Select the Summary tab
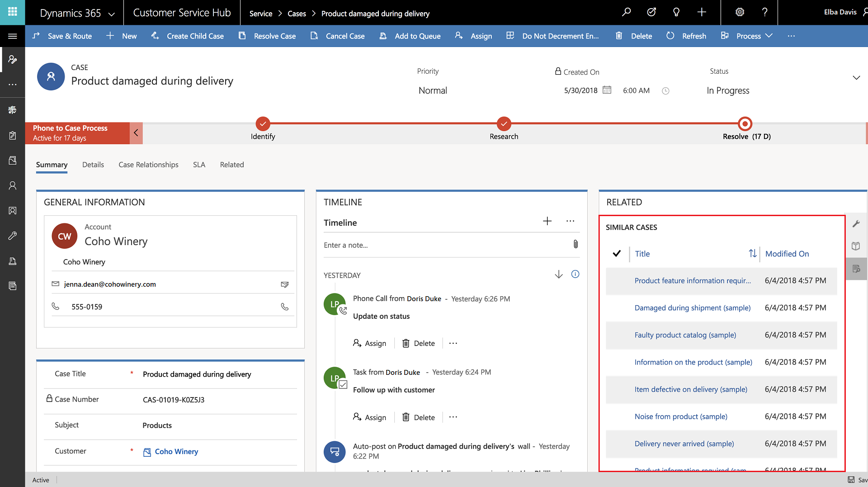 [52, 165]
